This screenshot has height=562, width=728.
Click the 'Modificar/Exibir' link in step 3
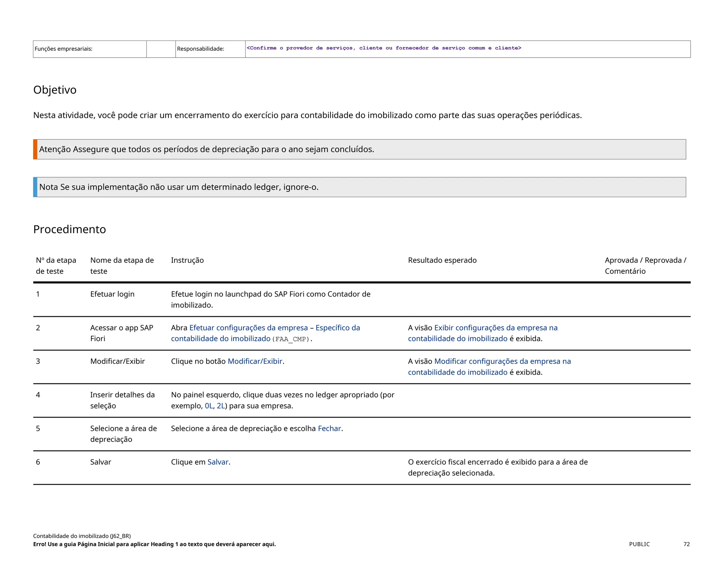(x=255, y=361)
